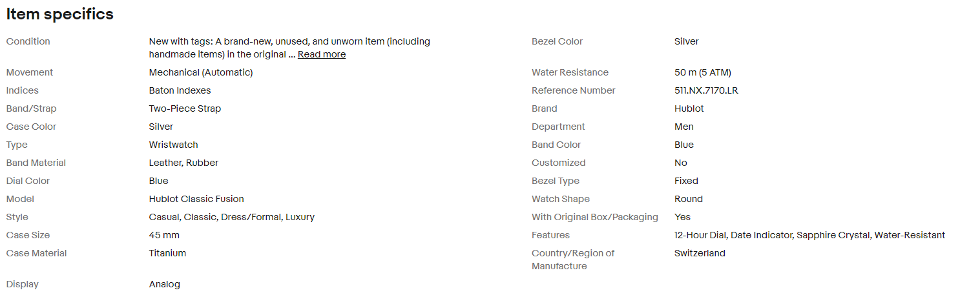Click the "Titanium" case material value
The image size is (980, 297).
pyautogui.click(x=167, y=253)
